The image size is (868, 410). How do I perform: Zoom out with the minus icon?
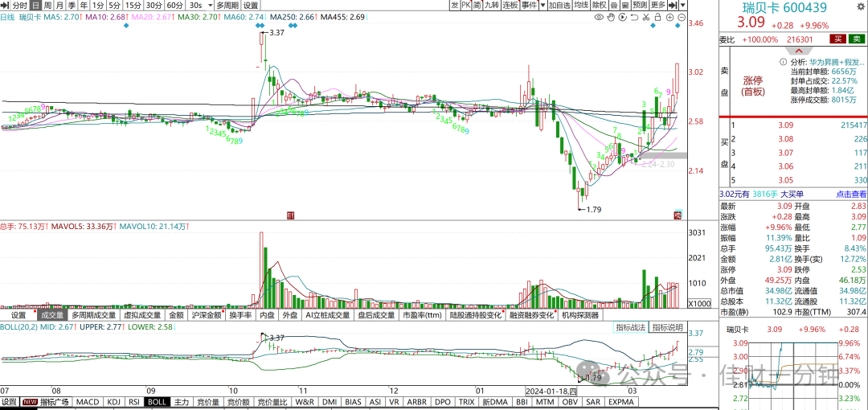pyautogui.click(x=682, y=18)
